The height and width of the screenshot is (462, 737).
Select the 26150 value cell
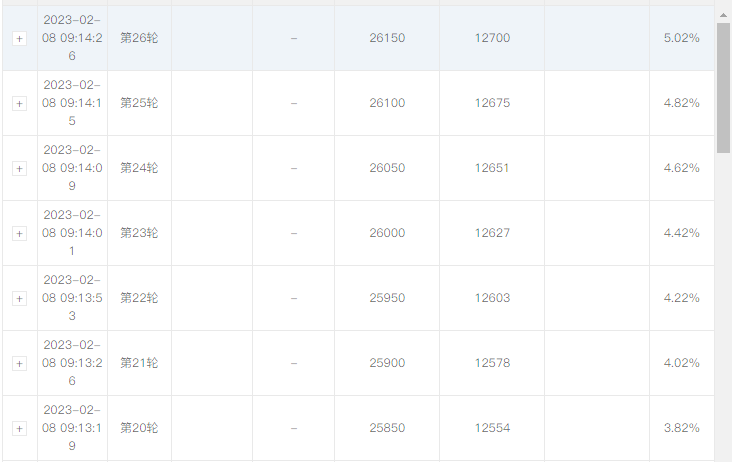(387, 38)
